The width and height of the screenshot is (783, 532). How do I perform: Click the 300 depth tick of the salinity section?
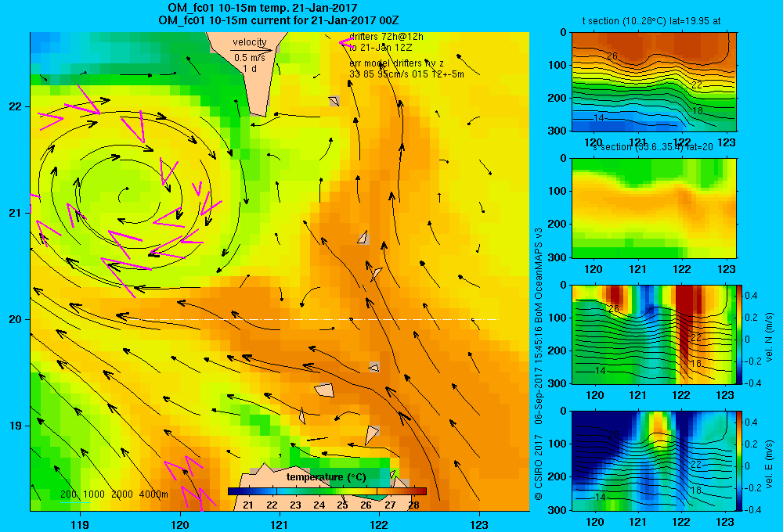click(557, 257)
